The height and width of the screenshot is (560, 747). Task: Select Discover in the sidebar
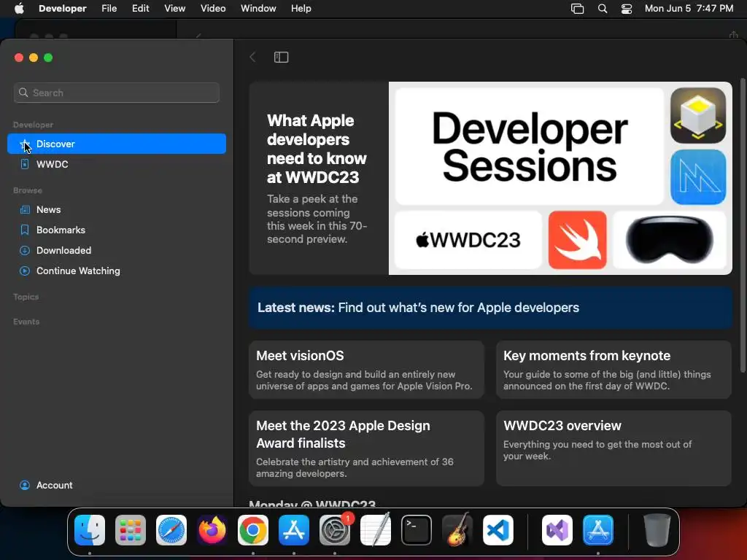pos(117,144)
